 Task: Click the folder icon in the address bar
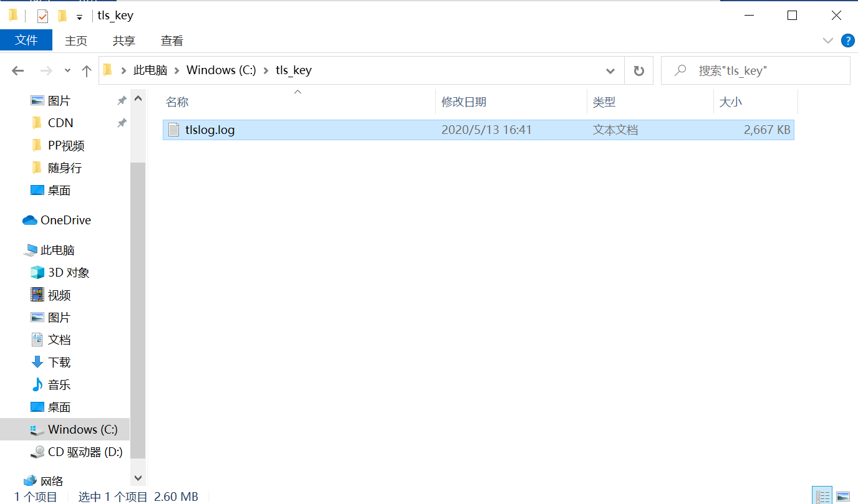click(108, 70)
